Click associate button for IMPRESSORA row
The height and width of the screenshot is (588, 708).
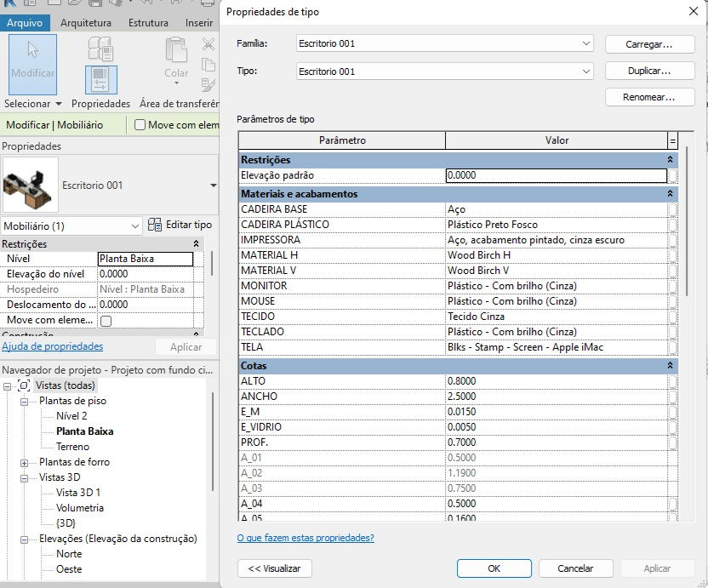tap(673, 240)
